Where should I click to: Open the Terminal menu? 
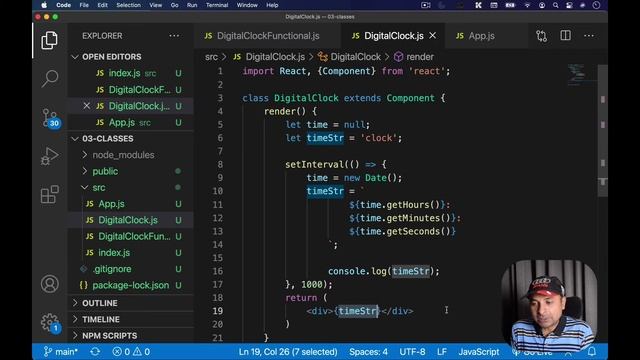(x=217, y=5)
